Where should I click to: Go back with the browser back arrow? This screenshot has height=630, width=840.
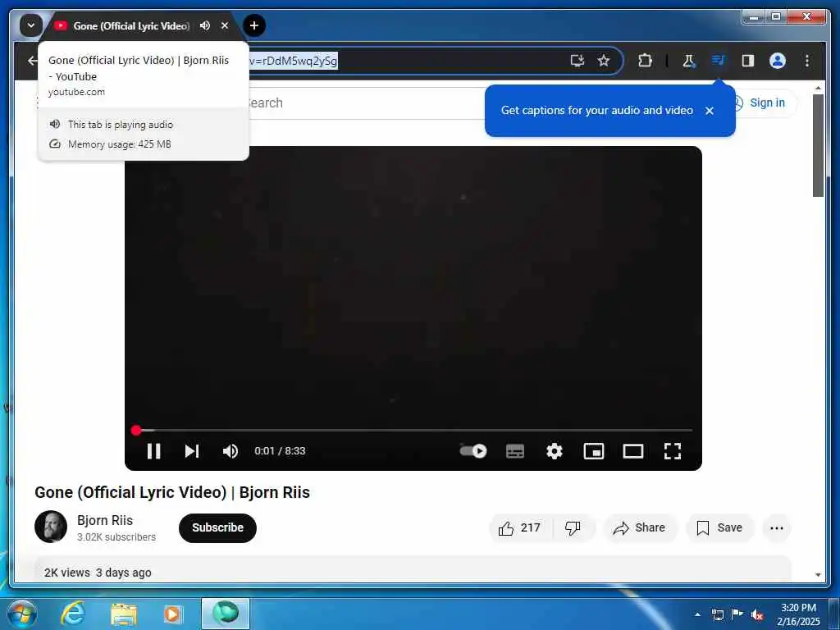tap(33, 61)
